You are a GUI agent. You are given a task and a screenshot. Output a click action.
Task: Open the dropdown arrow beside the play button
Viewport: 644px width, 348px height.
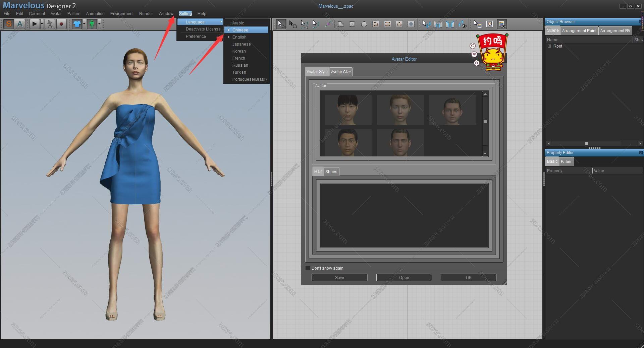(x=42, y=24)
